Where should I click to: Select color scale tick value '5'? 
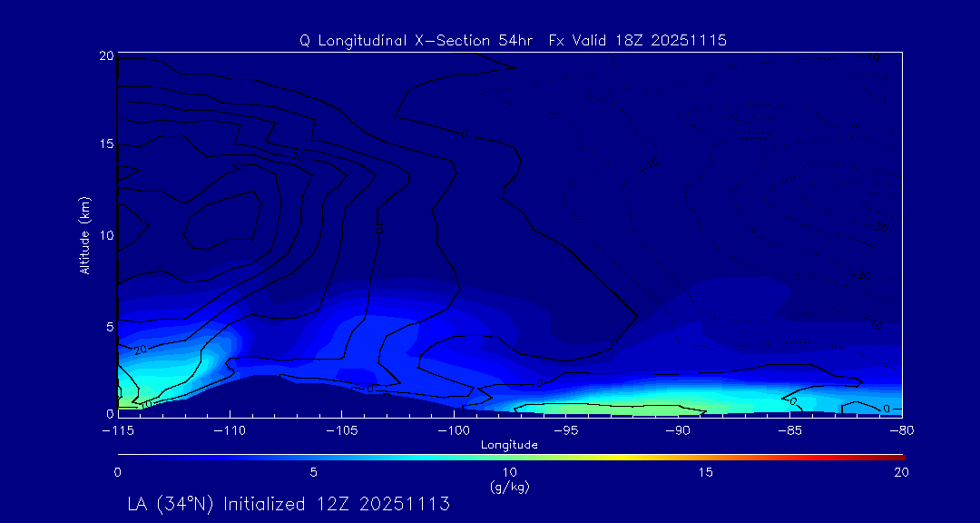[x=313, y=473]
